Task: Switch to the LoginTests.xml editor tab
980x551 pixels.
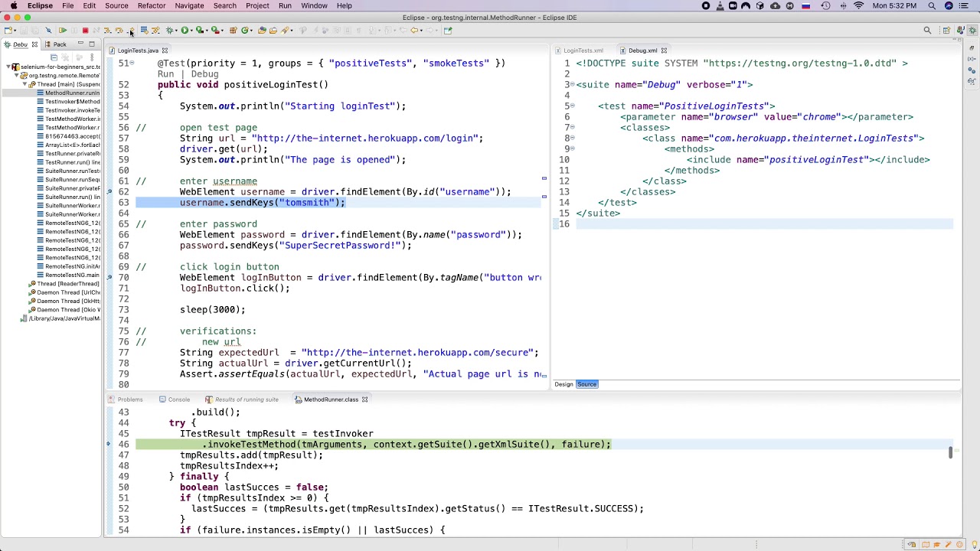Action: 583,51
